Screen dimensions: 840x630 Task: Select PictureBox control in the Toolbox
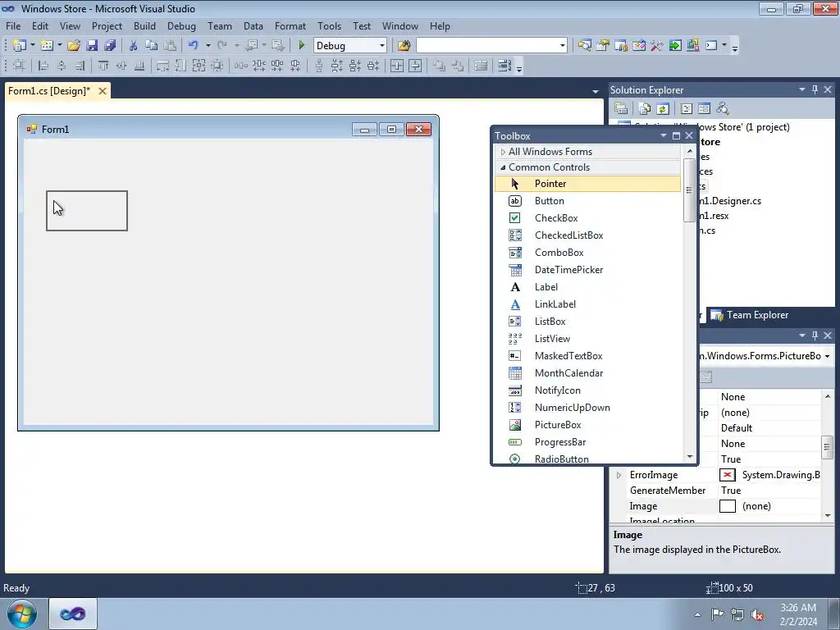pyautogui.click(x=587, y=425)
